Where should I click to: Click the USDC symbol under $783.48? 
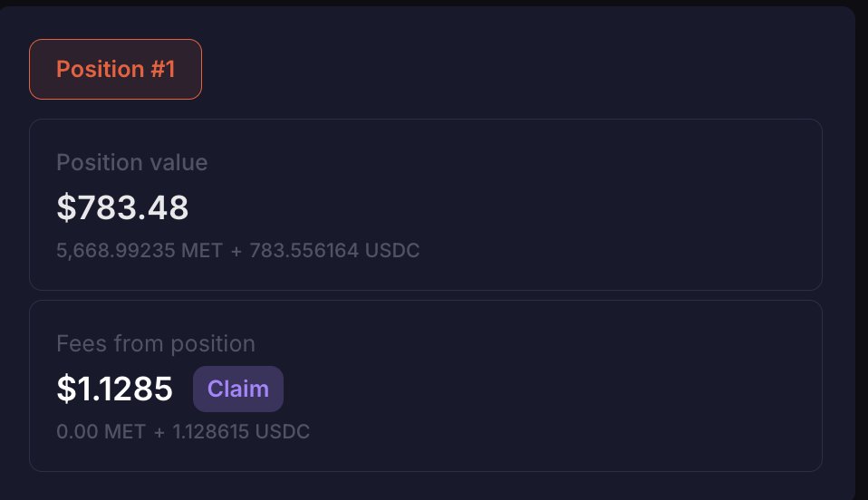click(392, 250)
